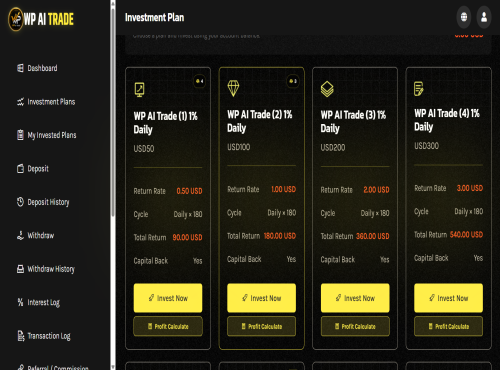Click the globe language icon in header
The height and width of the screenshot is (370, 500).
[x=464, y=17]
